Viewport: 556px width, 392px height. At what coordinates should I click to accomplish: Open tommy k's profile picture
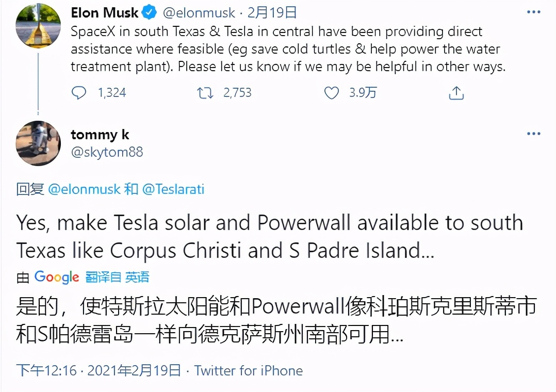point(38,143)
